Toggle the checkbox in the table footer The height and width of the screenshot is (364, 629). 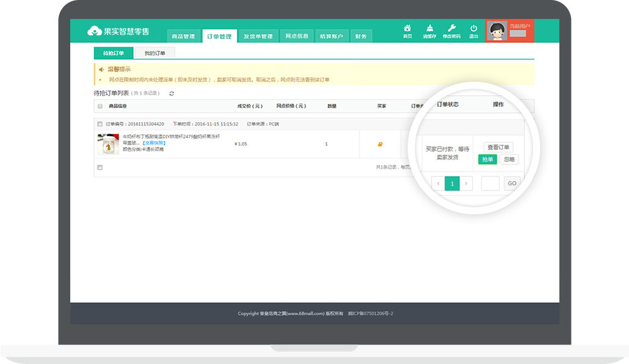100,167
